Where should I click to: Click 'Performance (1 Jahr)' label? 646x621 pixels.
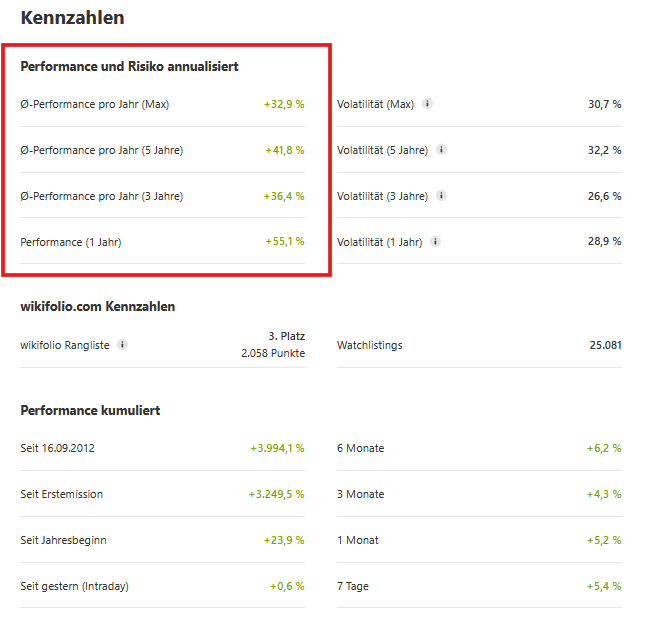70,241
